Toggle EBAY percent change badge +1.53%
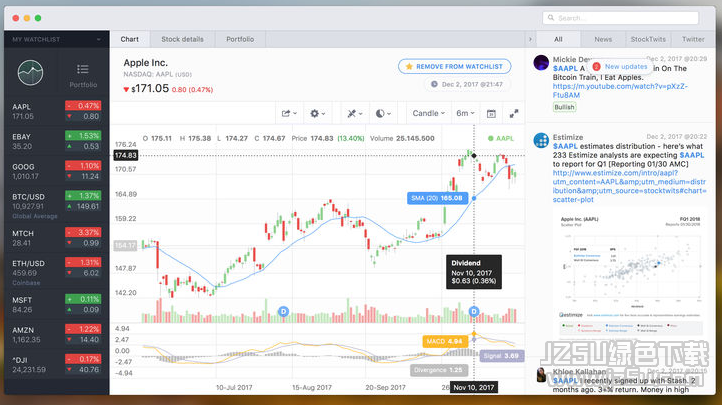This screenshot has width=722, height=405. click(x=82, y=136)
